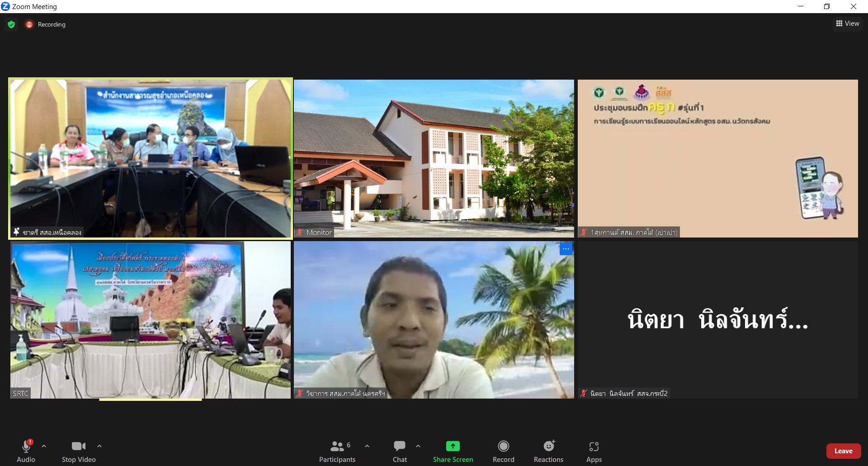
Task: Expand video options arrow beside Stop Video
Action: [x=99, y=446]
